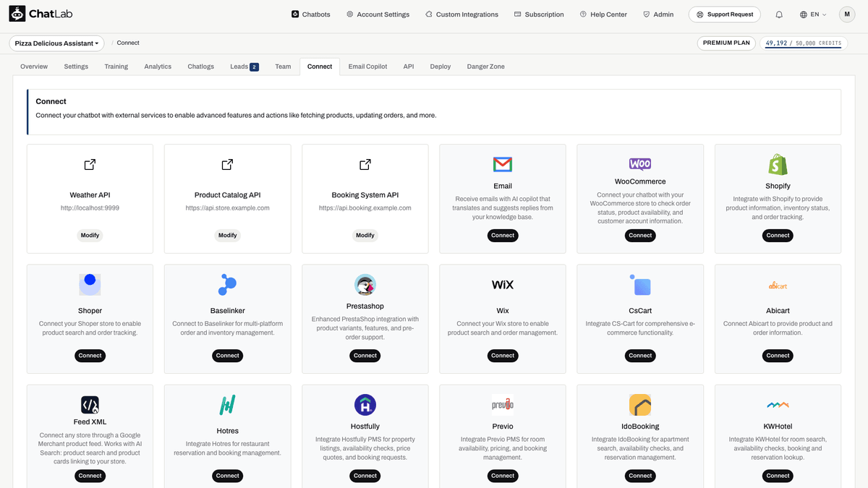The width and height of the screenshot is (868, 488).
Task: Connect the Shoper integration
Action: (x=90, y=356)
